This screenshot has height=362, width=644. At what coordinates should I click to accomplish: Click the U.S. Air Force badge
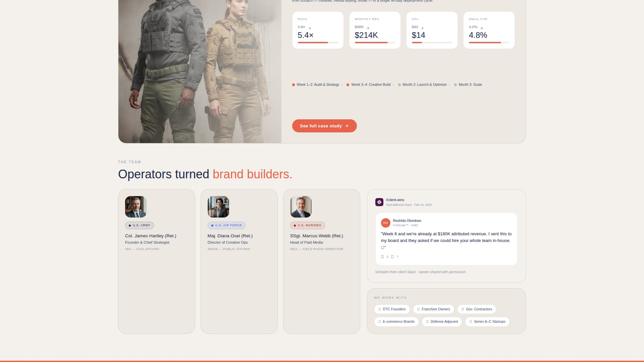pos(226,226)
